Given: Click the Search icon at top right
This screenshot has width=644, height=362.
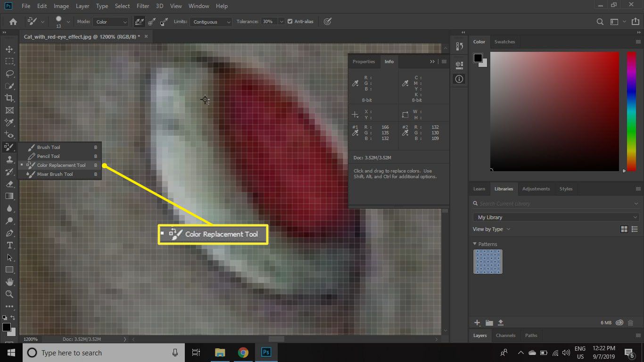Looking at the screenshot, I should (600, 22).
